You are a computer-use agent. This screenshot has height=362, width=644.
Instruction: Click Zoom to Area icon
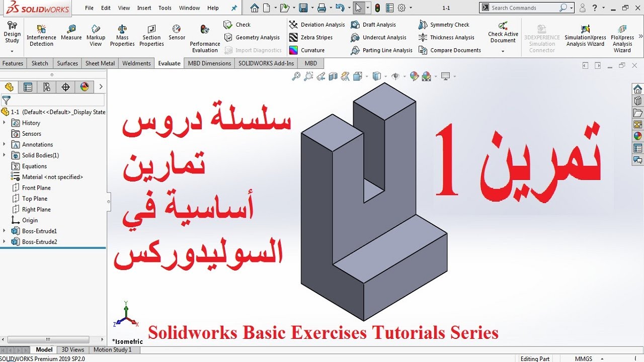point(308,76)
